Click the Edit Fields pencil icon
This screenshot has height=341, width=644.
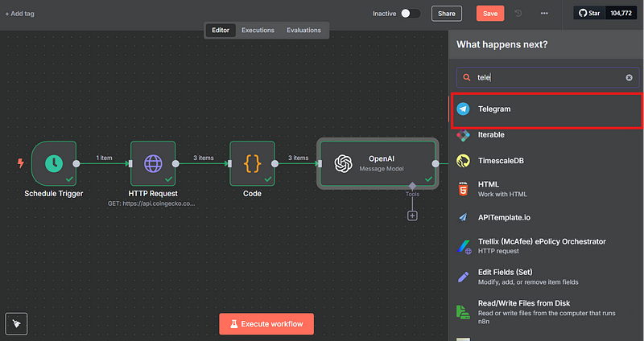(464, 277)
